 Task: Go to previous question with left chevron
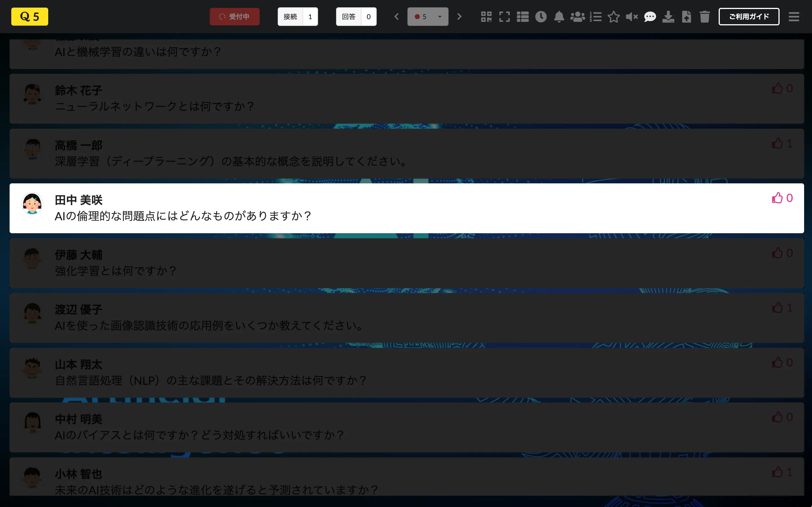pyautogui.click(x=397, y=16)
